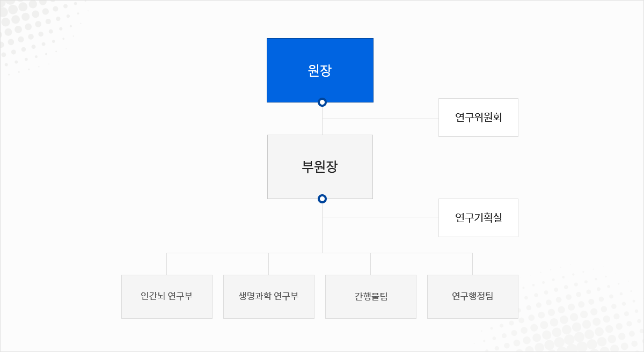The image size is (644, 352).
Task: Click vertical connector above 인간뇌 연구부
Action: click(167, 264)
